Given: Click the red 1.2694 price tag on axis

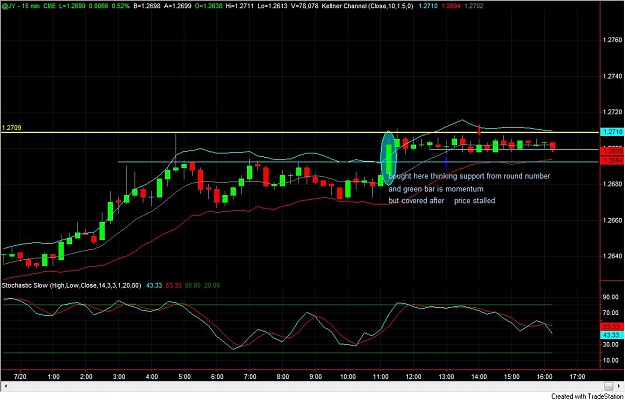Looking at the screenshot, I should pos(611,161).
